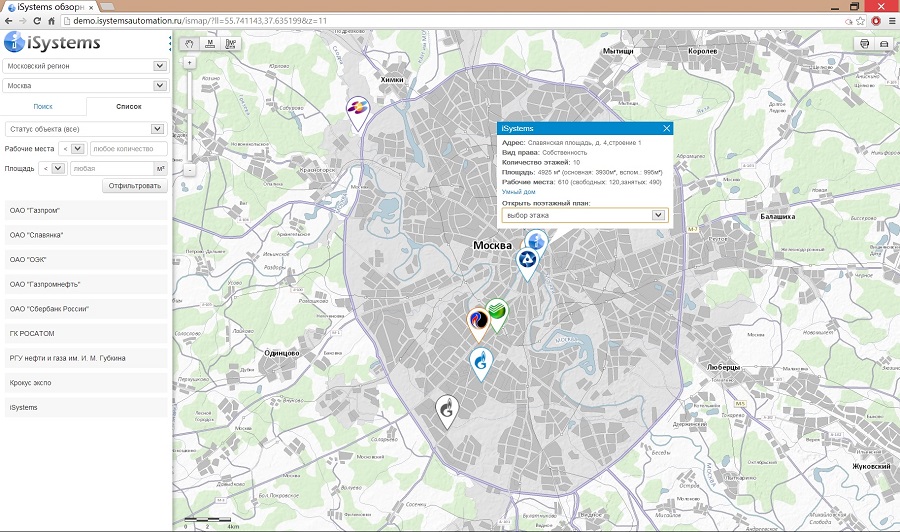Collapse the left sidebar panel handle
The width and height of the screenshot is (900, 532).
(170, 43)
